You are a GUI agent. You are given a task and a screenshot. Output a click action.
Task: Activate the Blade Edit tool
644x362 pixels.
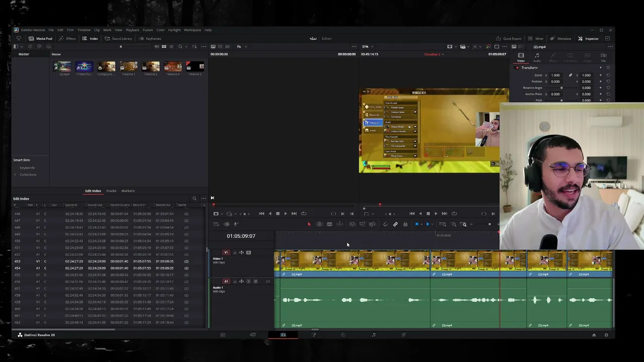point(330,224)
